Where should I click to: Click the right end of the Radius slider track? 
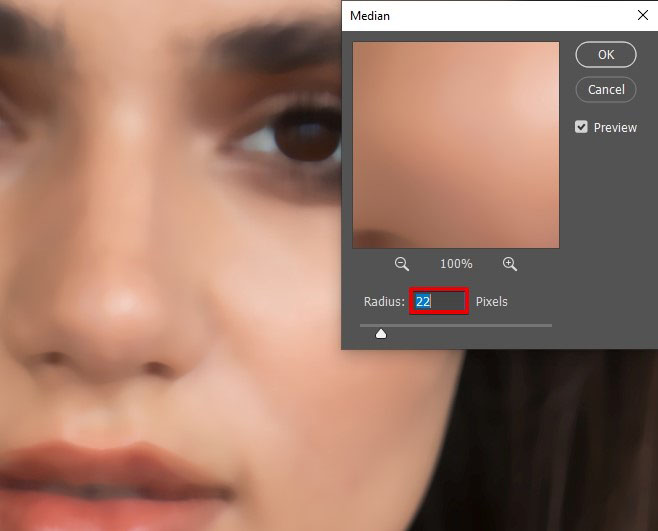[x=549, y=325]
